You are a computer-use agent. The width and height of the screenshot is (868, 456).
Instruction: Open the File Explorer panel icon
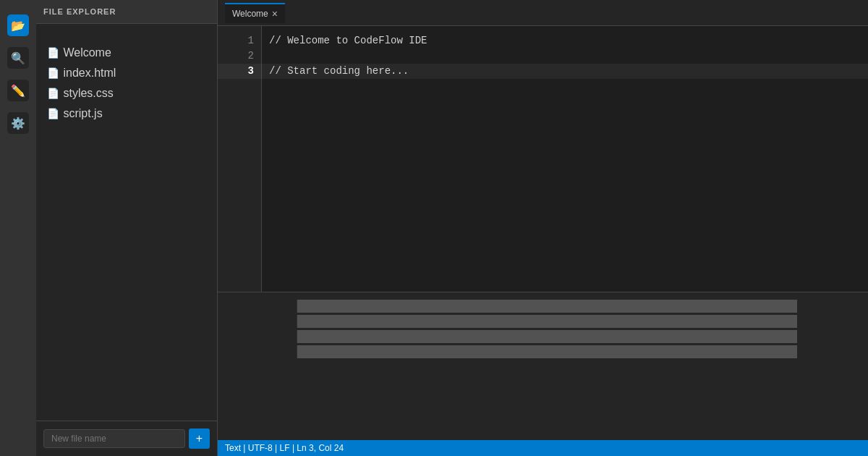click(x=18, y=25)
